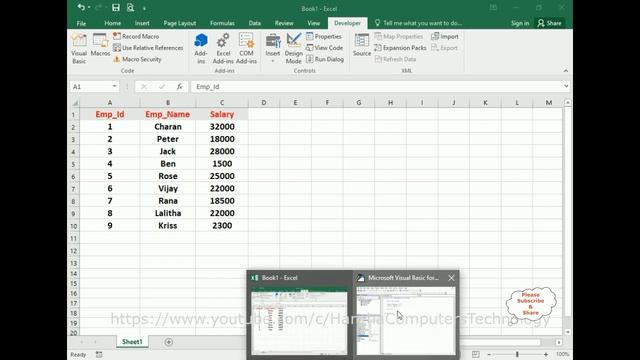Switch to the Review tab
This screenshot has height=360, width=640.
point(284,23)
